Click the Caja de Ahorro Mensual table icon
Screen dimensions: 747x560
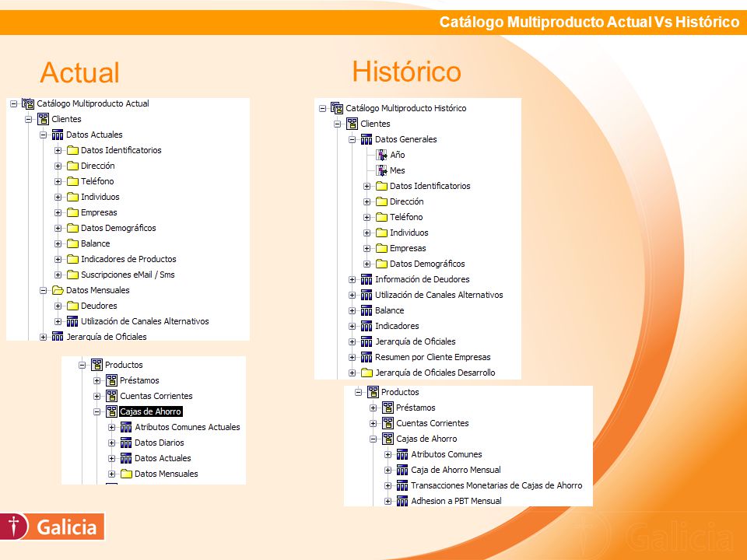[402, 470]
